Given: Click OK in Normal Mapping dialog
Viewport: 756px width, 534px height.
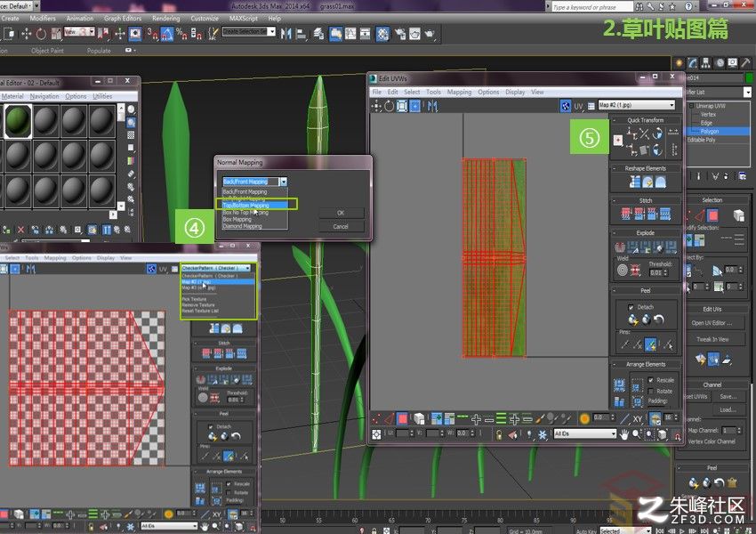Looking at the screenshot, I should [x=341, y=213].
